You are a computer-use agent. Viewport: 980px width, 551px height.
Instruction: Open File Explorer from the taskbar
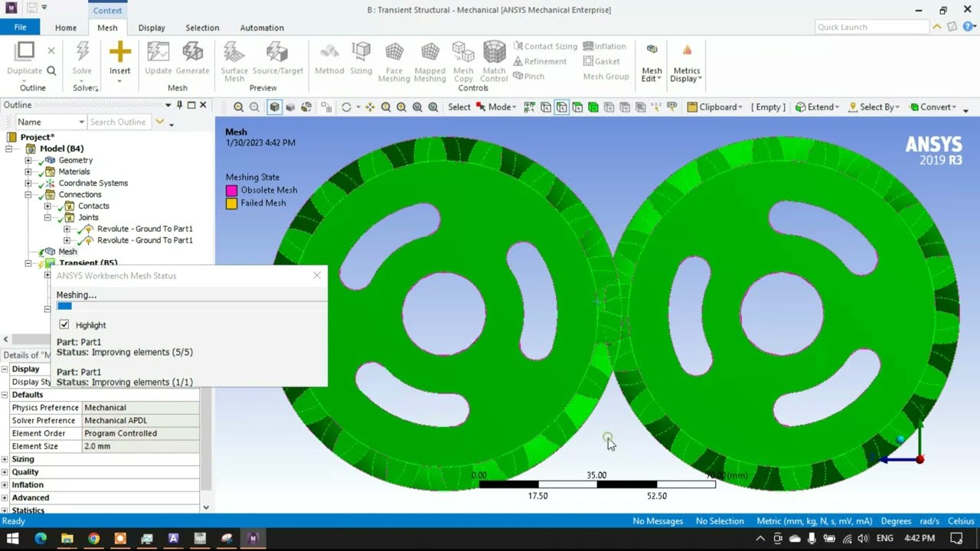67,538
